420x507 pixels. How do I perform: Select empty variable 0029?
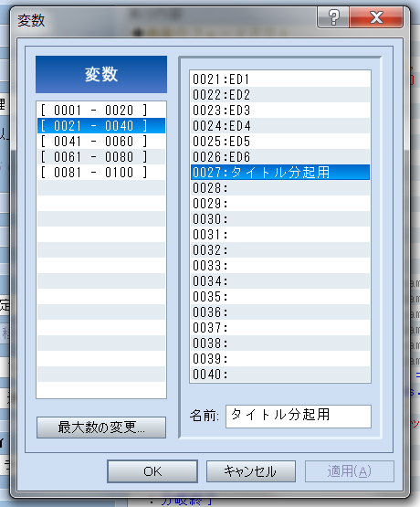pyautogui.click(x=280, y=204)
